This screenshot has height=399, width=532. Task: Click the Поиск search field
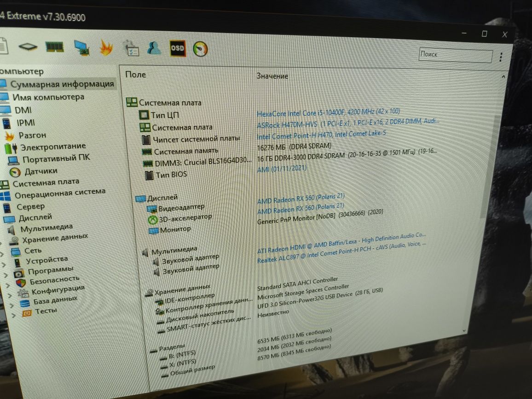455,55
